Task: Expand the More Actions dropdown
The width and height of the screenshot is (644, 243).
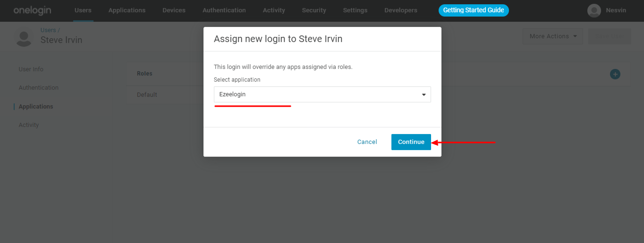Action: coord(552,36)
